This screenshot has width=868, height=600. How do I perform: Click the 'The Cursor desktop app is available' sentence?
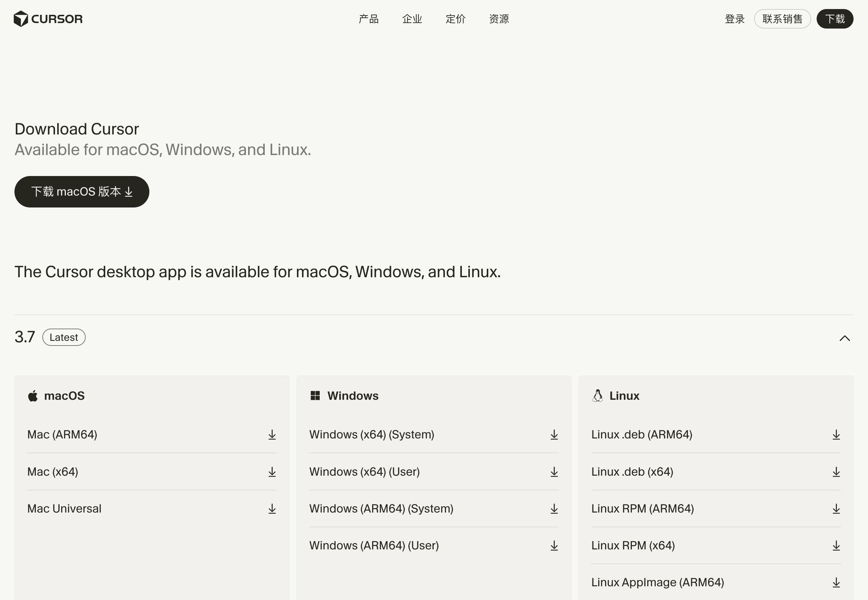(x=258, y=272)
